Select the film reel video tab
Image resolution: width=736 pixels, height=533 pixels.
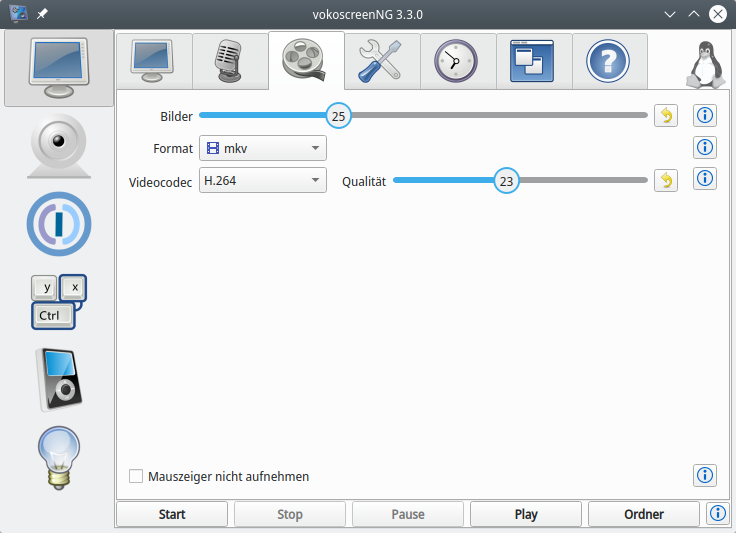(306, 61)
